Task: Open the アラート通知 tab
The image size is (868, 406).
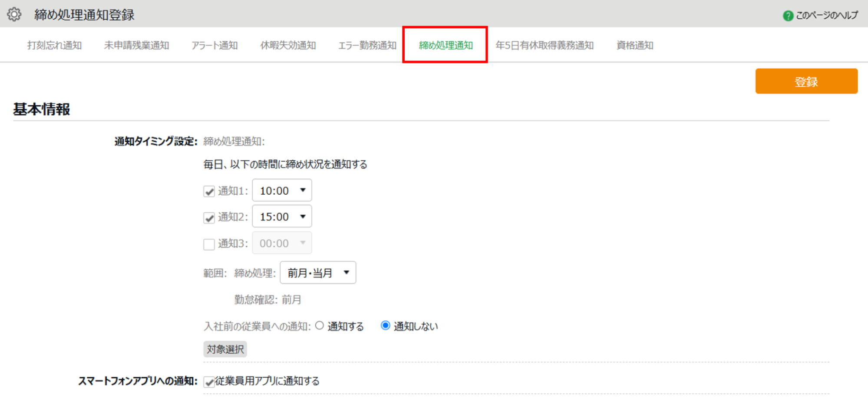Action: 215,45
